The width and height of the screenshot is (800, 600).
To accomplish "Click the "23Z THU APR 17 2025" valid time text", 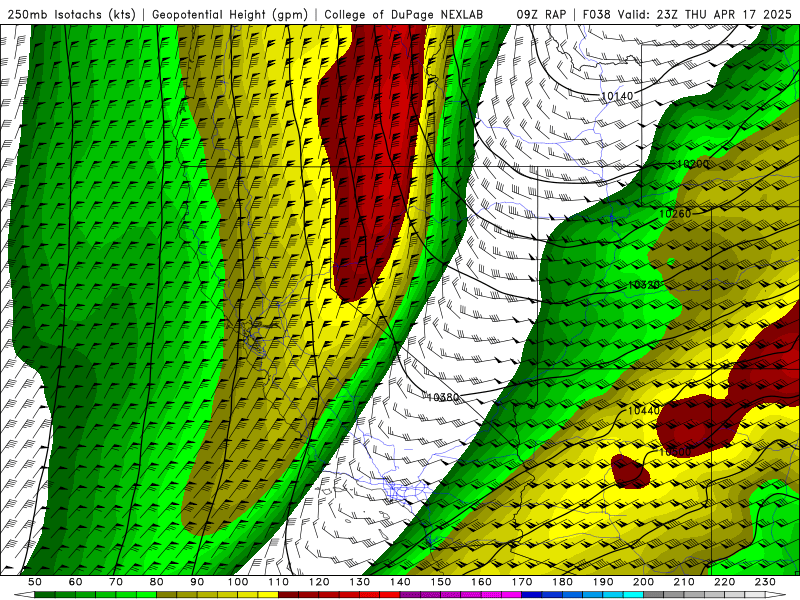I will click(724, 15).
